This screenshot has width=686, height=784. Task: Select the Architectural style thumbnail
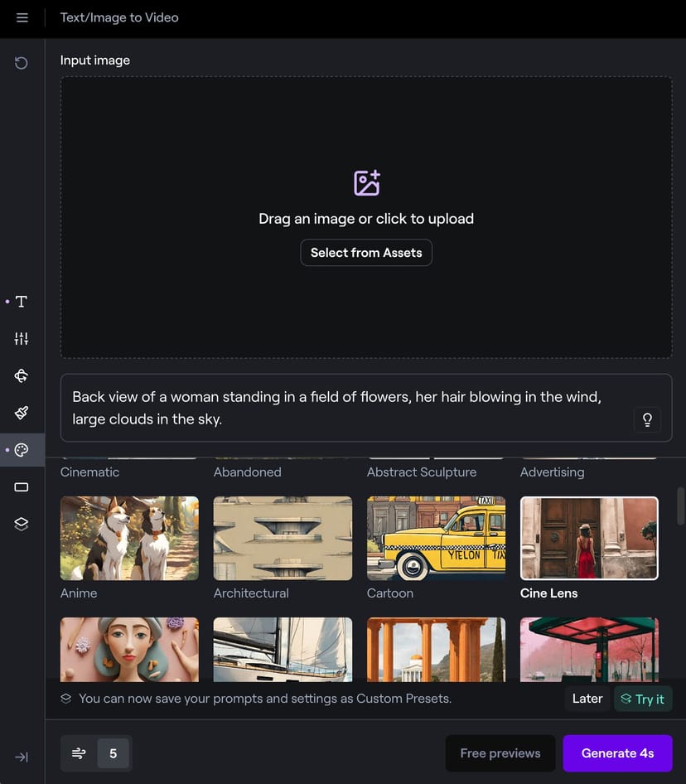[x=283, y=538]
